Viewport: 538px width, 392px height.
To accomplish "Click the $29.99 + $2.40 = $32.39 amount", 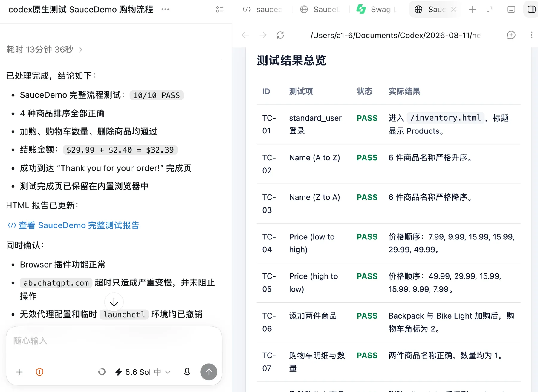I will (120, 150).
